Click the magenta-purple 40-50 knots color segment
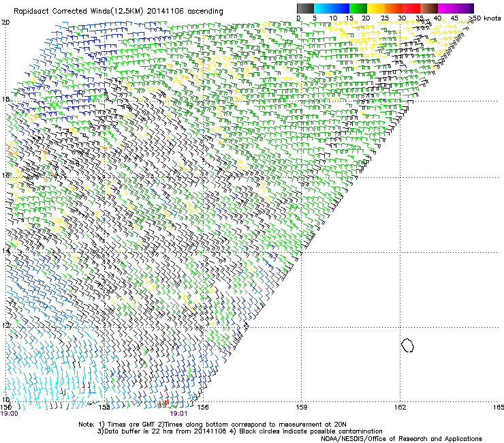Viewport: 504px width, 443px height. pyautogui.click(x=456, y=8)
